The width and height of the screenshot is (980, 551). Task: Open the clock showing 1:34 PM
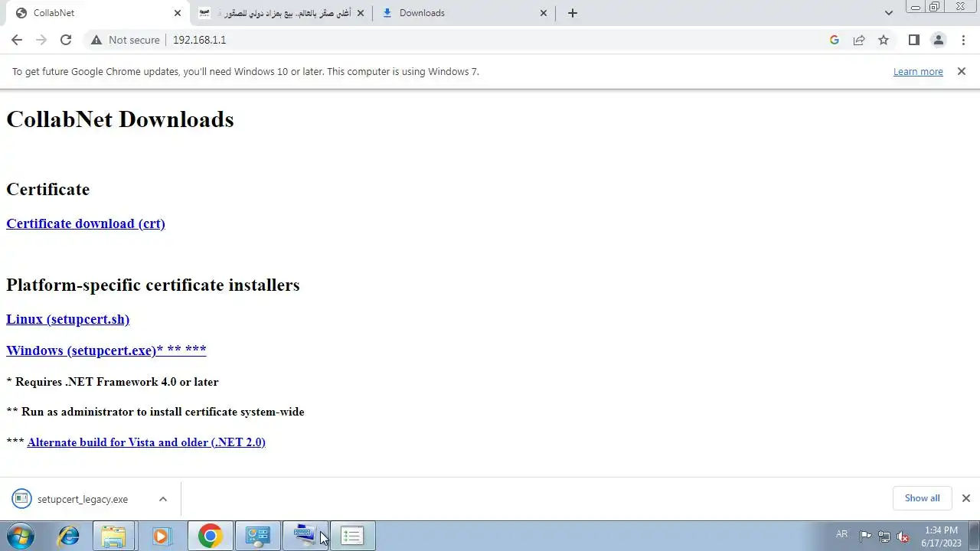pyautogui.click(x=941, y=536)
